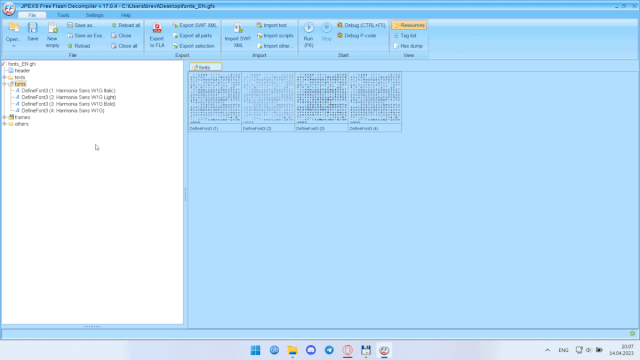Open the Windows Start menu
Viewport: 640px width, 360px height.
pos(256,350)
